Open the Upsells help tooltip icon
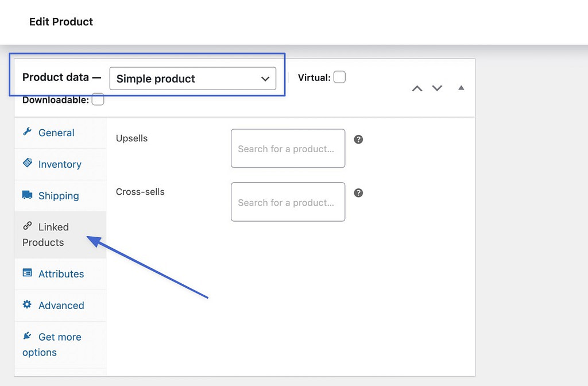Screen dimensions: 588x386 click(x=358, y=139)
